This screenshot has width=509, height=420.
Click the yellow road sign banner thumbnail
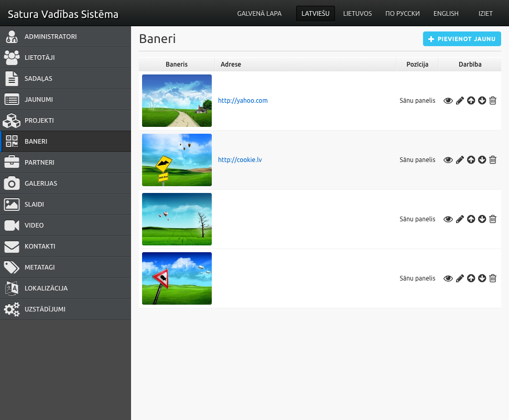pos(177,160)
